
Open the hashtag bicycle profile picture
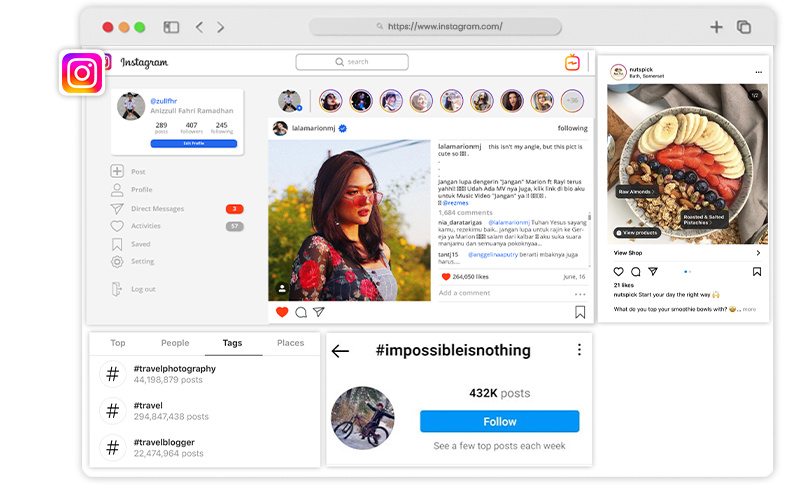coord(363,418)
